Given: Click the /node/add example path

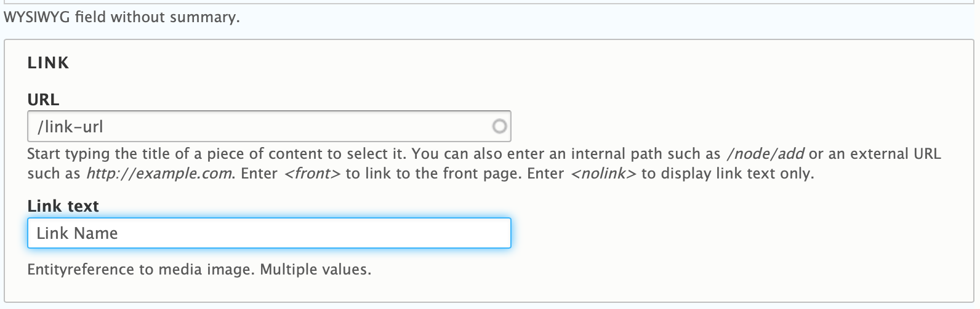Looking at the screenshot, I should (765, 154).
